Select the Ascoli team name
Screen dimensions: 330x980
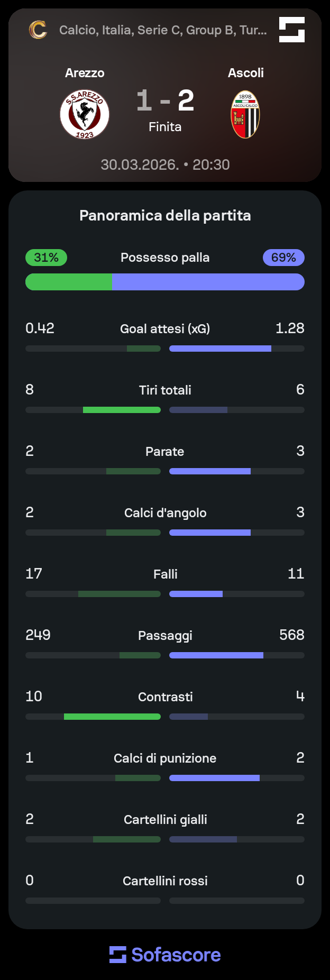[x=245, y=73]
